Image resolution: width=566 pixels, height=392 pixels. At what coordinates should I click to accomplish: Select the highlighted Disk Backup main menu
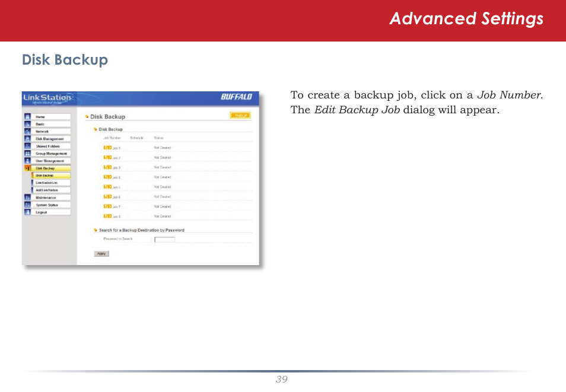pyautogui.click(x=51, y=168)
